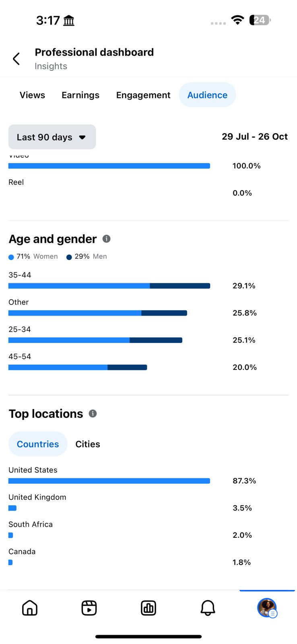Switch to the Earnings tab
This screenshot has height=644, width=297.
[x=80, y=95]
